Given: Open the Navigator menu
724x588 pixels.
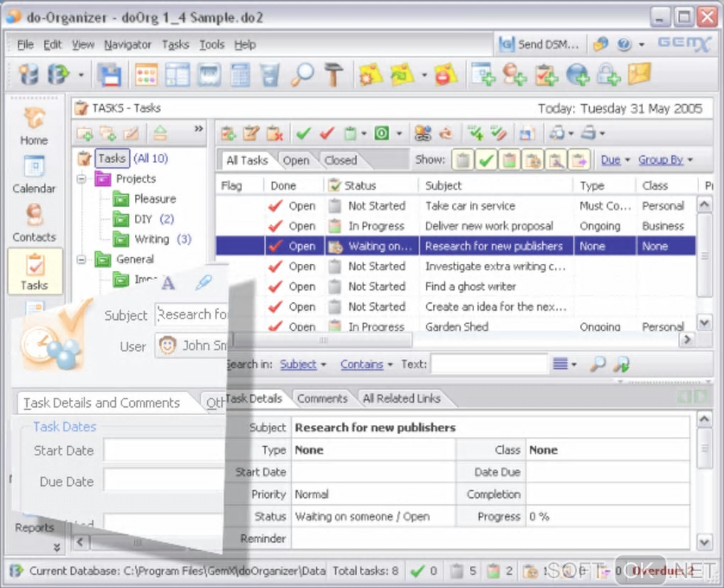Looking at the screenshot, I should 128,45.
